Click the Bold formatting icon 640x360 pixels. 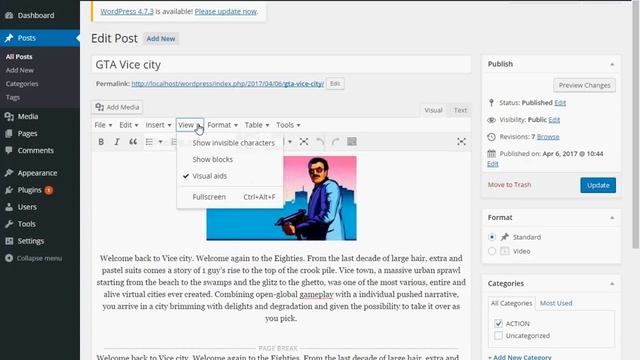pyautogui.click(x=101, y=142)
